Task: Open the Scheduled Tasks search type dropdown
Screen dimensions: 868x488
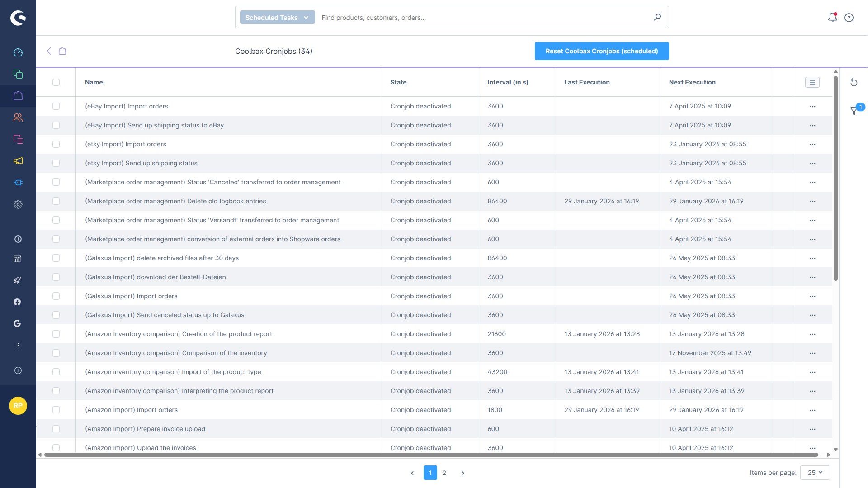Action: 277,18
